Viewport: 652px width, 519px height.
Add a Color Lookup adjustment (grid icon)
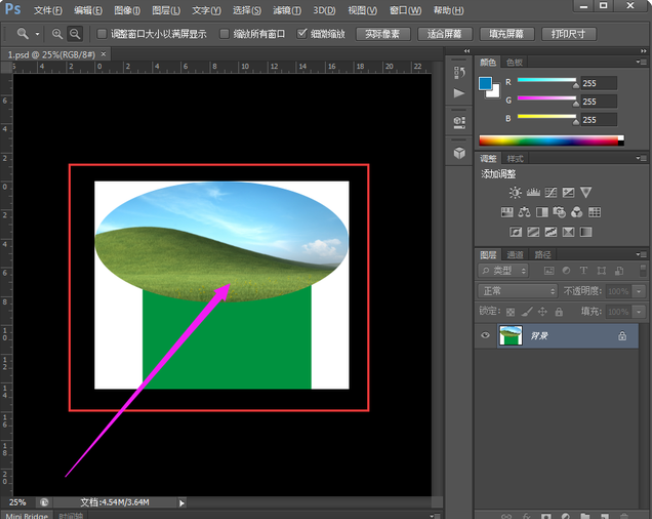click(x=595, y=212)
